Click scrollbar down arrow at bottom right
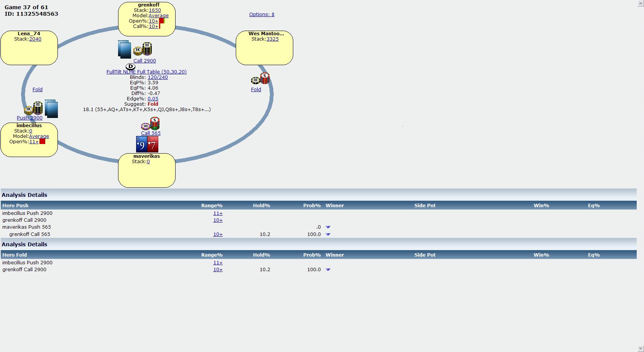Screen dimensions: 644x352 point(640,349)
